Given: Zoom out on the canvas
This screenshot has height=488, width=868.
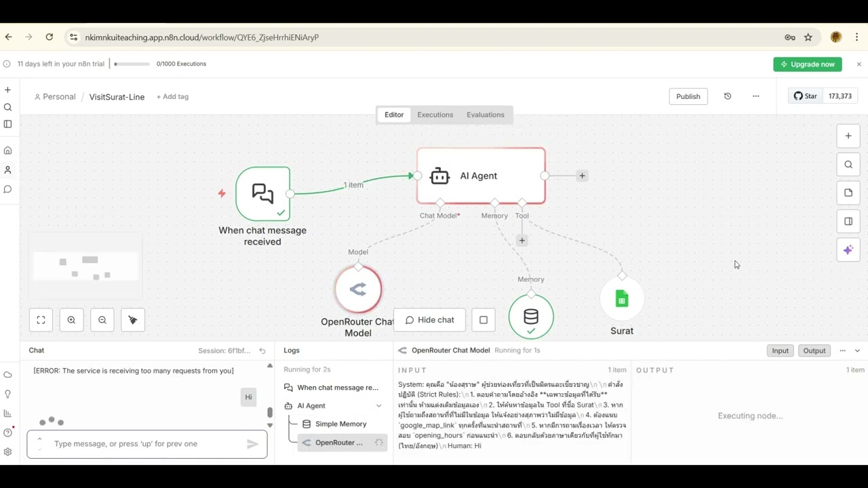Looking at the screenshot, I should click(x=102, y=320).
